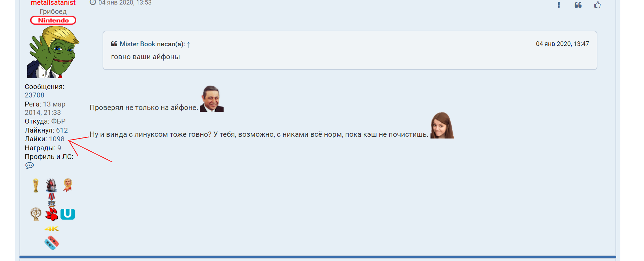The image size is (644, 261).
Task: Click the dancing statue award icon
Action: [35, 214]
